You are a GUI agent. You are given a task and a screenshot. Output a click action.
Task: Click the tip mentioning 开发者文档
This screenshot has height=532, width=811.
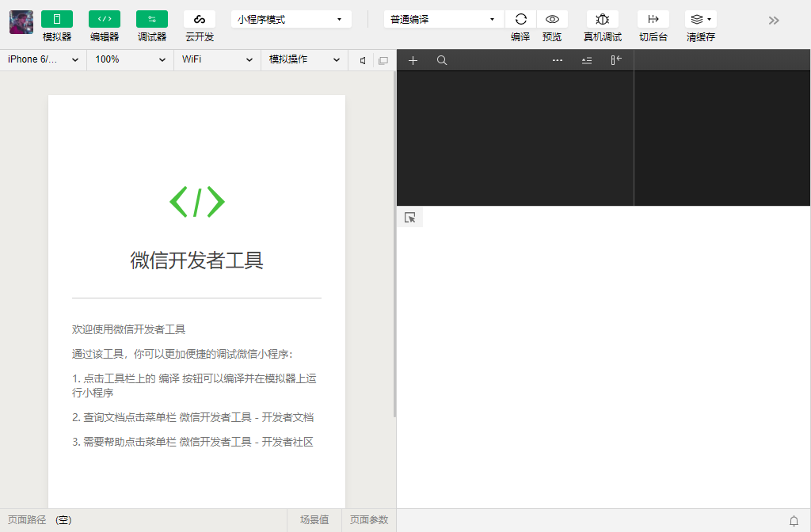tap(193, 417)
